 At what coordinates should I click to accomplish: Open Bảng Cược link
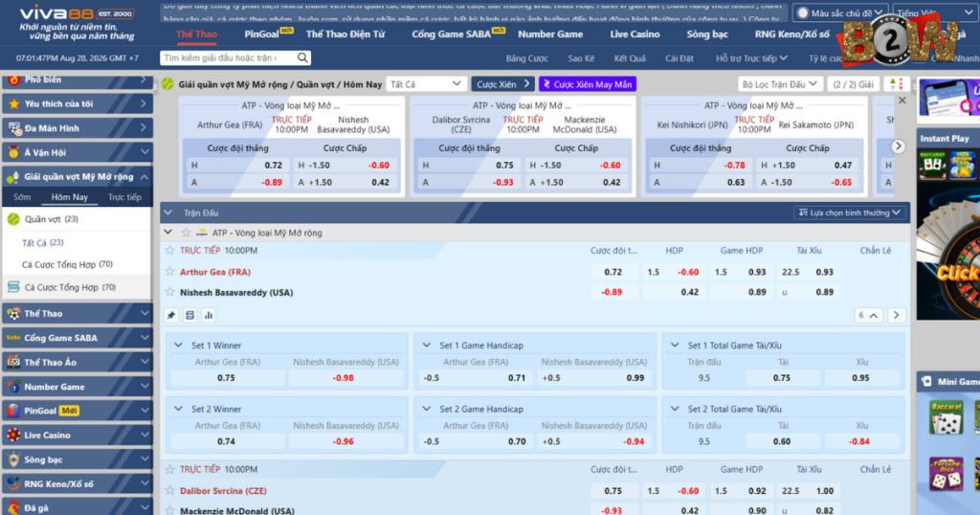(x=527, y=58)
